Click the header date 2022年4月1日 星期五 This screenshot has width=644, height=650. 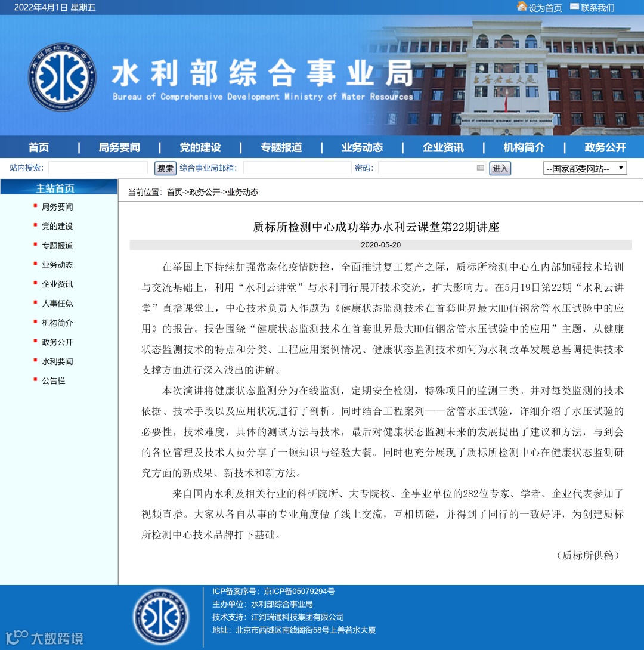55,8
